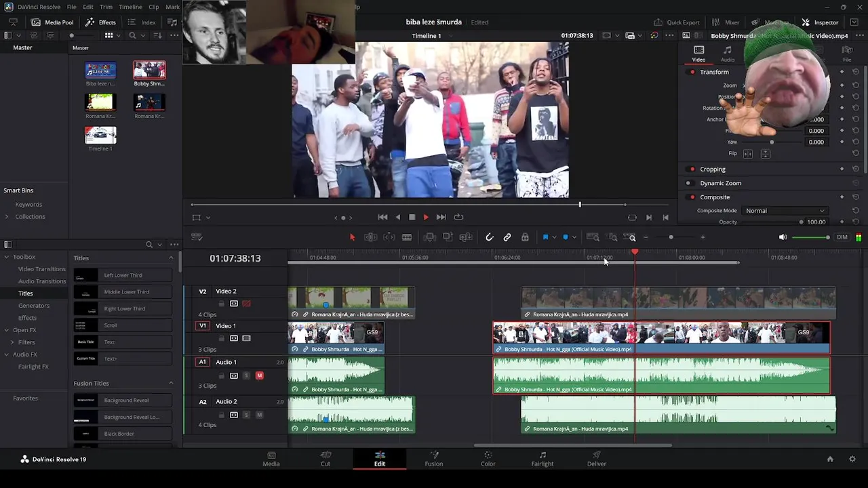Toggle the Media Pool panel button
The image size is (868, 488).
[x=52, y=22]
